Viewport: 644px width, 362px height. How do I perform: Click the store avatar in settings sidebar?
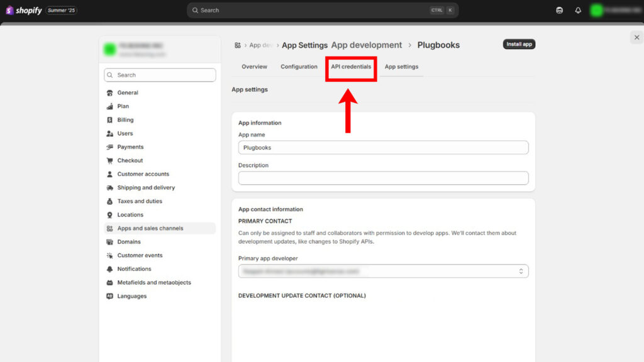tap(109, 49)
